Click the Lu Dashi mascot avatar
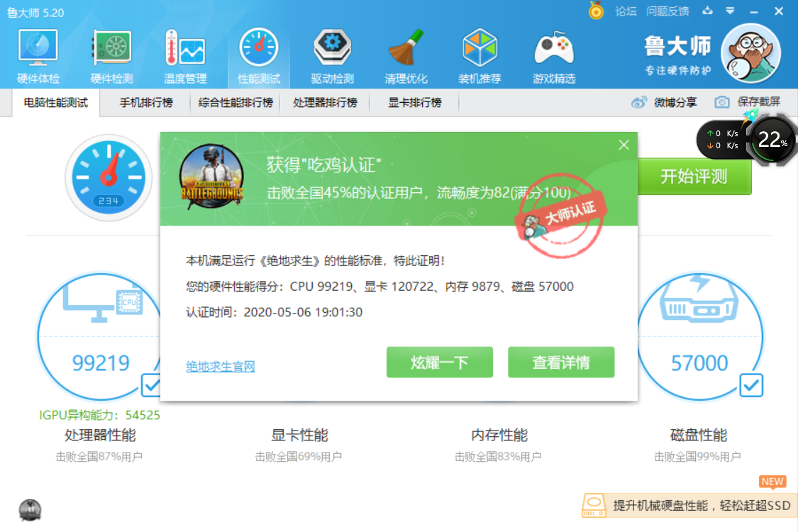Image resolution: width=798 pixels, height=532 pixels. pyautogui.click(x=750, y=53)
